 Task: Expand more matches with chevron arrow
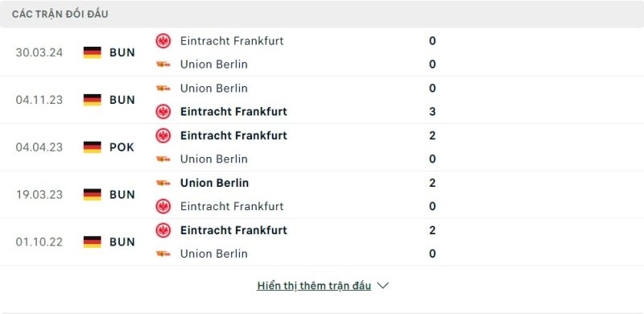click(383, 286)
